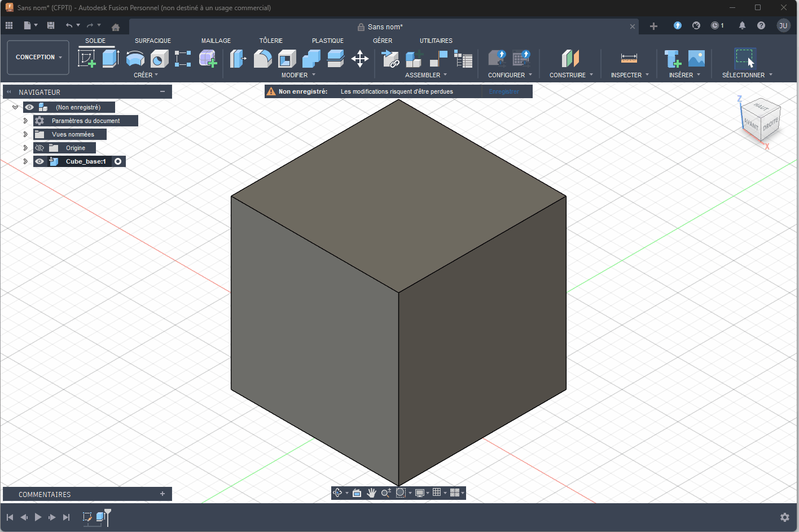Select the Move/Copy arrows icon
Image resolution: width=799 pixels, height=532 pixels.
point(359,58)
